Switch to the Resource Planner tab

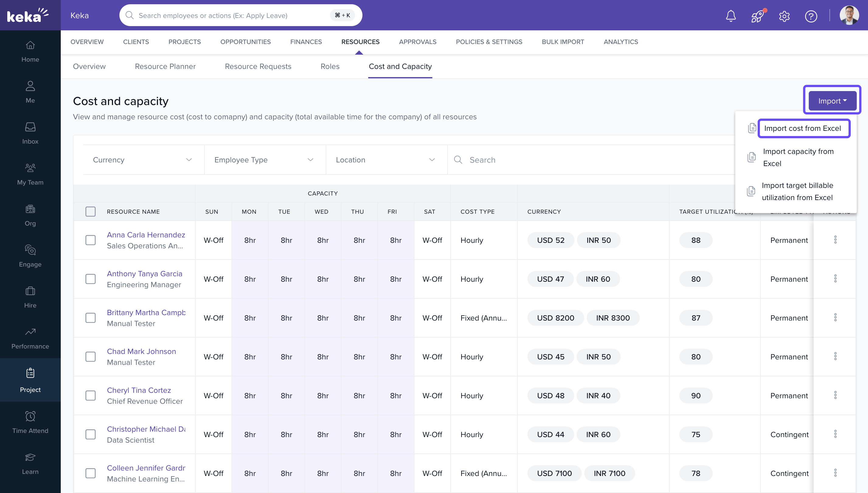[x=165, y=66]
